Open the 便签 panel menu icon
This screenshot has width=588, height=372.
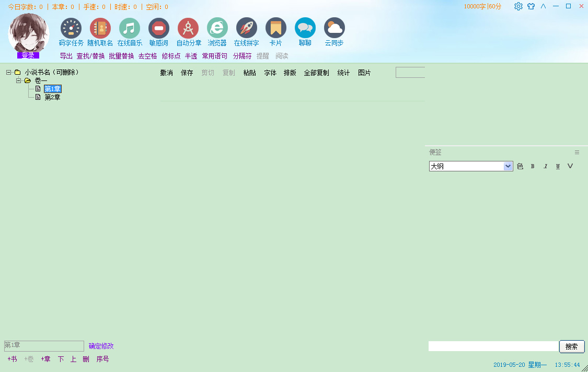click(x=577, y=152)
